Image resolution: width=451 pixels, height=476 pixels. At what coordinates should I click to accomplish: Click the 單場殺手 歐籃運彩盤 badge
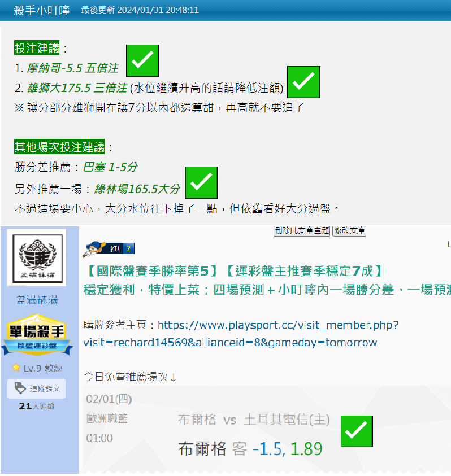coord(37,335)
